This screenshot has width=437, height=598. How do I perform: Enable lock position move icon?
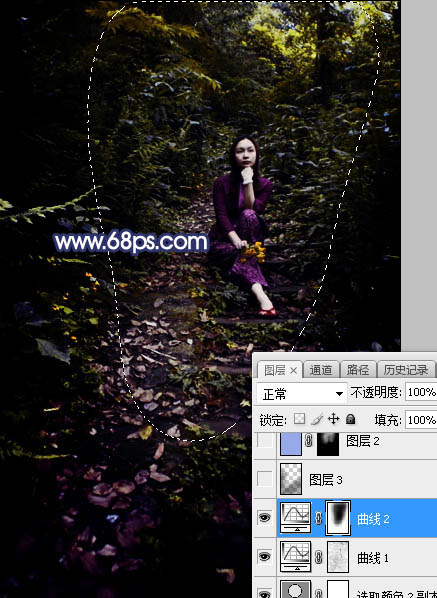(x=333, y=420)
